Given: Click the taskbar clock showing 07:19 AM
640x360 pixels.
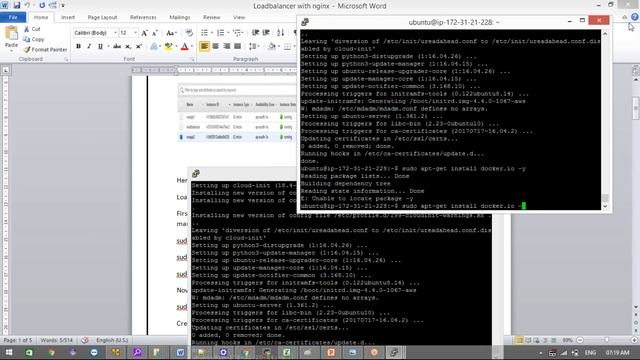Looking at the screenshot, I should (x=617, y=353).
